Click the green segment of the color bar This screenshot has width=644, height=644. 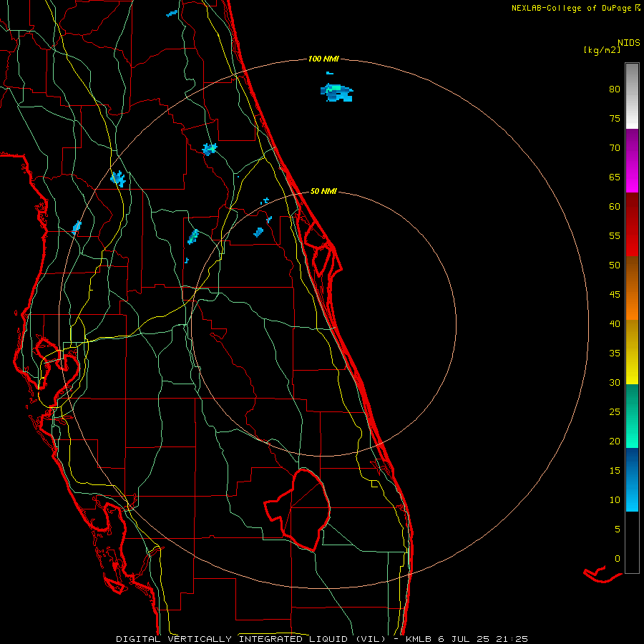[632, 416]
